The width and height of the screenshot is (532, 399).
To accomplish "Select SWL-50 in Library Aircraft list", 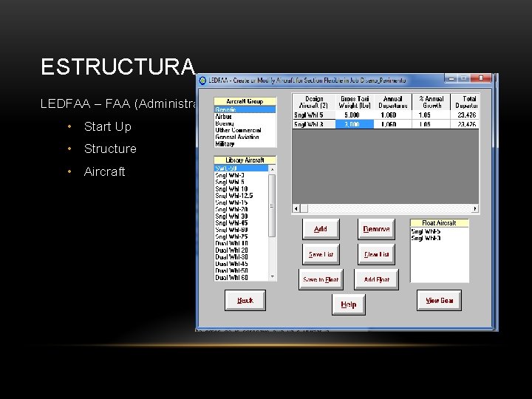I will coord(241,168).
